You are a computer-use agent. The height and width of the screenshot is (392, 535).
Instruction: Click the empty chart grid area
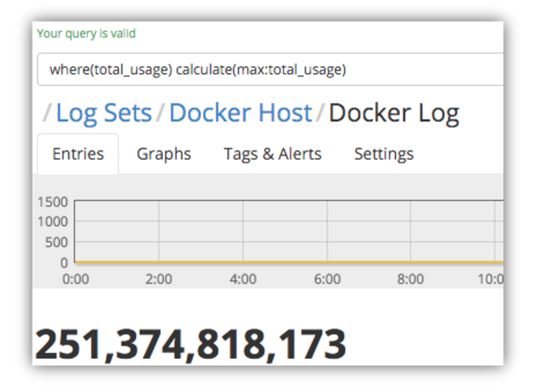point(284,231)
